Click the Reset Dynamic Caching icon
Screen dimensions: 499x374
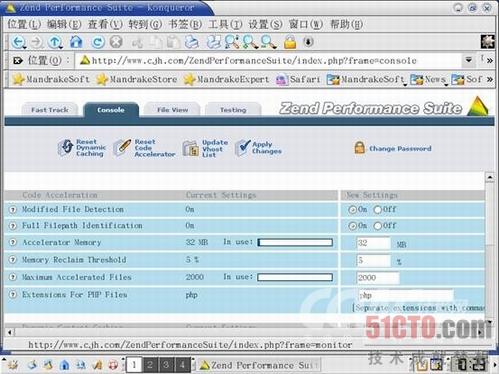(66, 148)
